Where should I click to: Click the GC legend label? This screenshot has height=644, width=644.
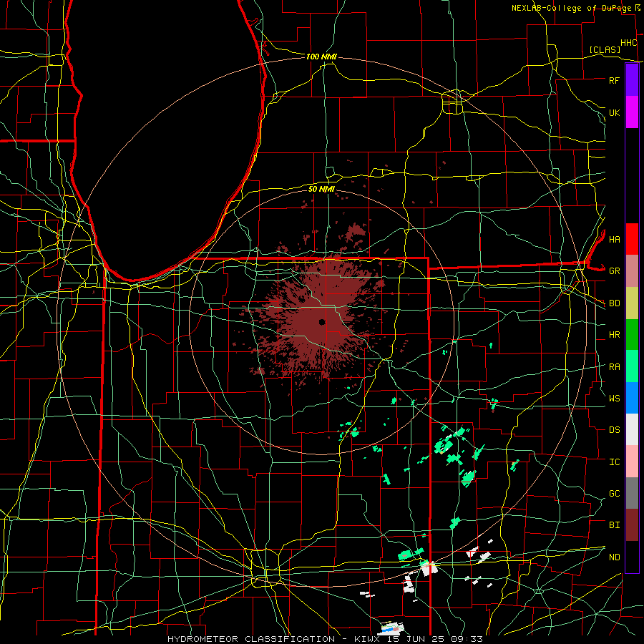coord(614,494)
